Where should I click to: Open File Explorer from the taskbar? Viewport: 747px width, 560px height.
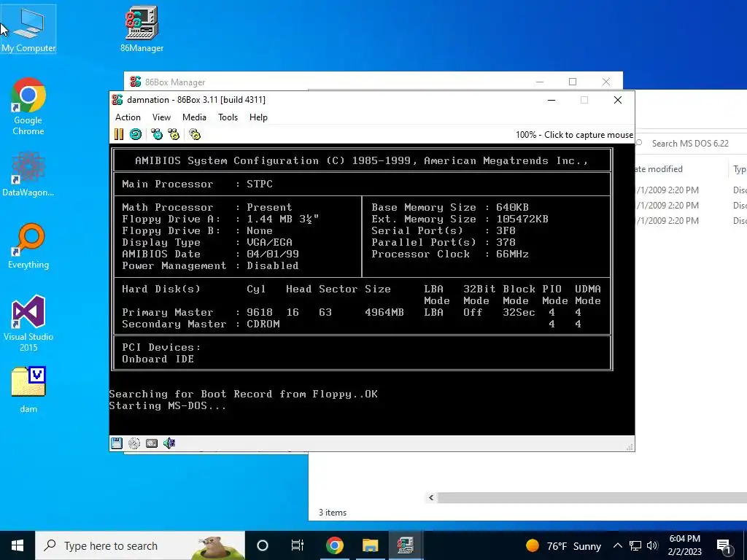[x=370, y=545]
